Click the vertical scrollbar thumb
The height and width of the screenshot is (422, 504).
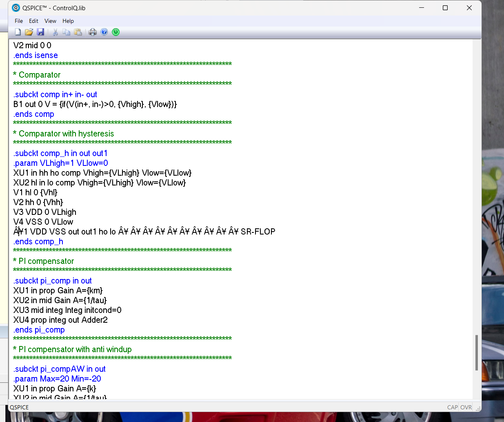476,352
